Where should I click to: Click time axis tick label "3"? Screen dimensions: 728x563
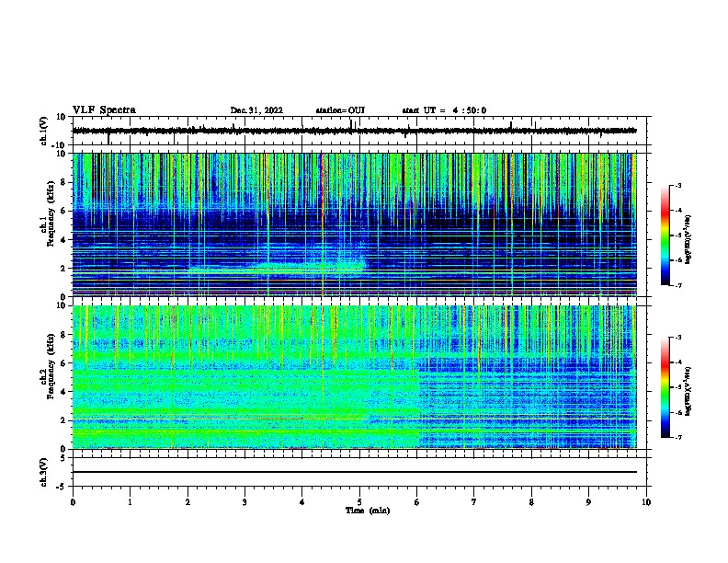coord(245,502)
